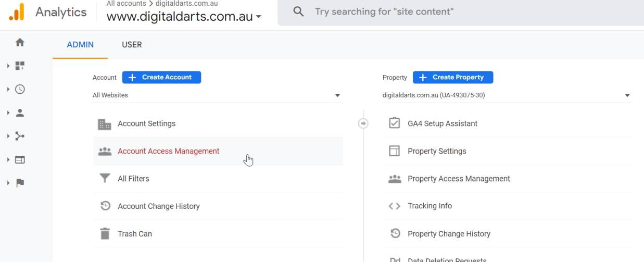Screen dimensions: 644x262
Task: Open the Conversions flag icon in sidebar
Action: coord(20,183)
